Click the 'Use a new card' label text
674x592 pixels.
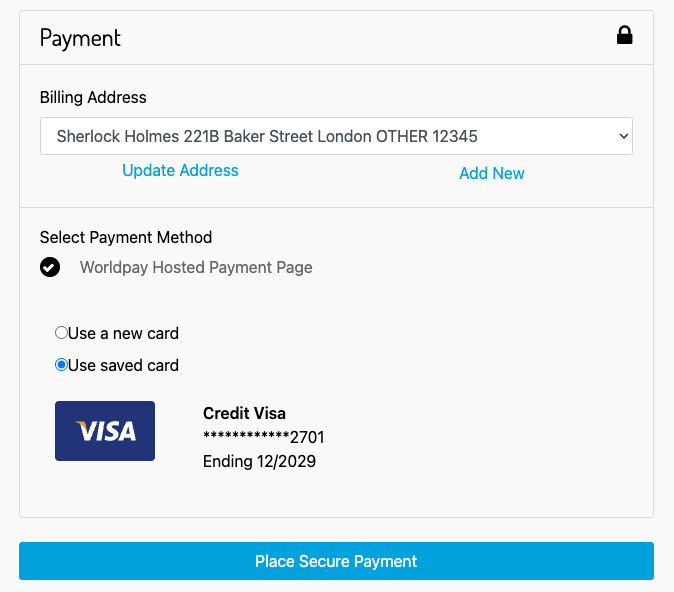(x=123, y=333)
